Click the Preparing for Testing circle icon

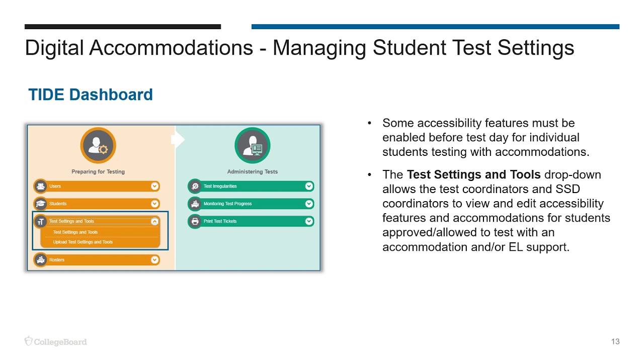[x=98, y=146]
